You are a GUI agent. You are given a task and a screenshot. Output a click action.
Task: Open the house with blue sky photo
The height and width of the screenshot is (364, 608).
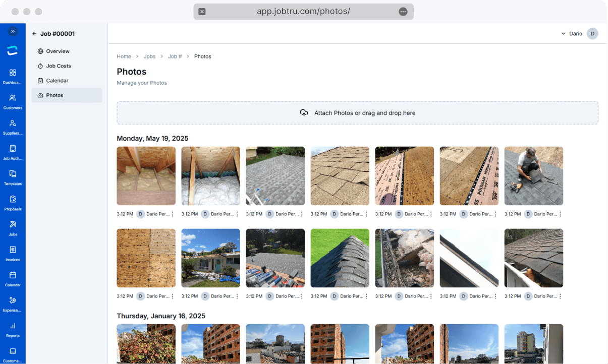point(210,258)
